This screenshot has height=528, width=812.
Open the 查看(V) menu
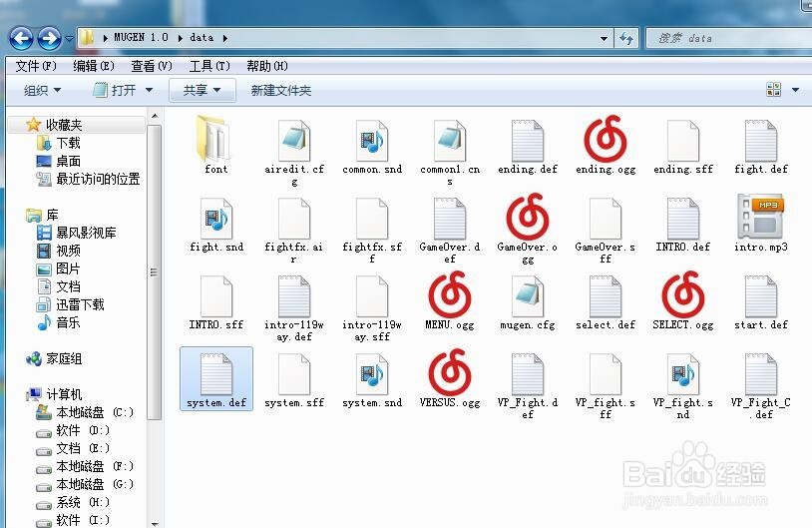point(152,66)
